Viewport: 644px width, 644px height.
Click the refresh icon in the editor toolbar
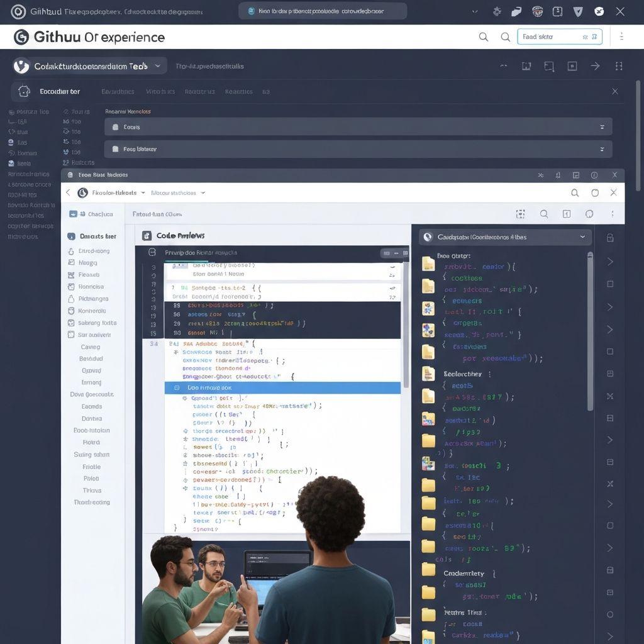pyautogui.click(x=589, y=214)
